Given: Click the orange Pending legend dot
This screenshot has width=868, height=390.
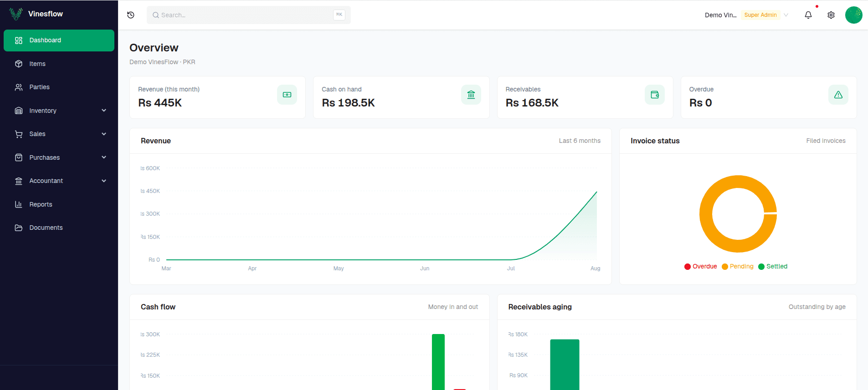Looking at the screenshot, I should click(x=725, y=267).
